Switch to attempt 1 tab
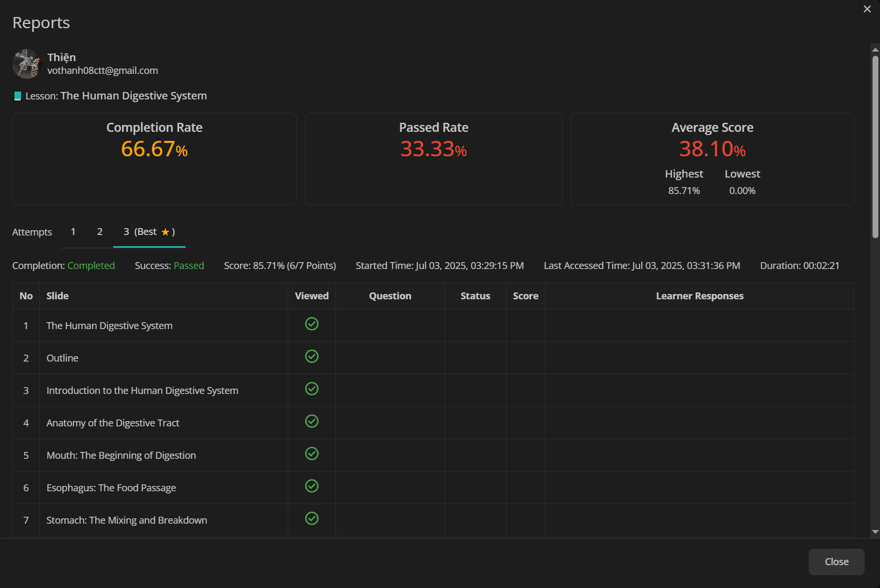 click(73, 232)
